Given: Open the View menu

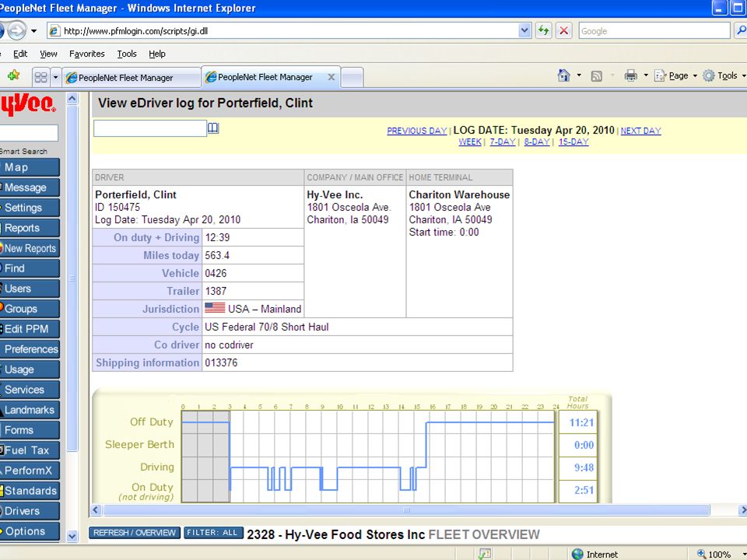Looking at the screenshot, I should click(48, 54).
